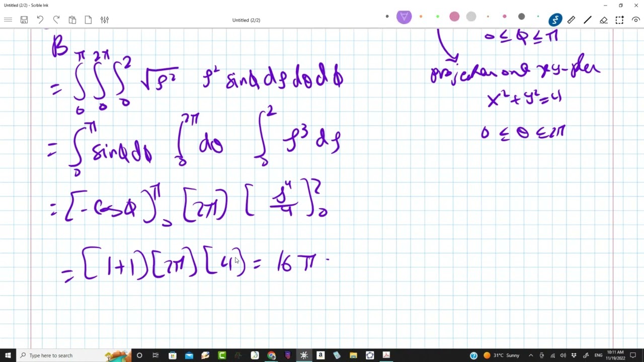Screen dimensions: 644x362
Task: Toggle the eye view mode icon
Action: tap(636, 20)
